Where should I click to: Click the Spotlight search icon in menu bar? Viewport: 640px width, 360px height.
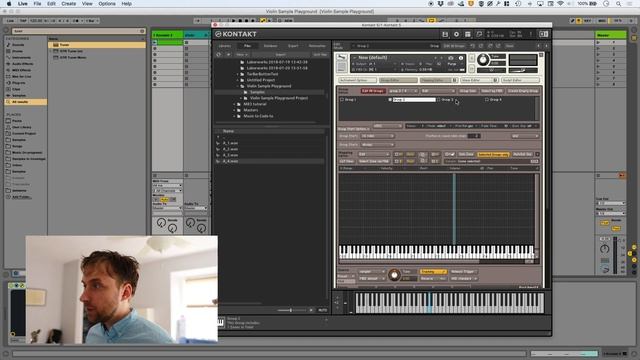[618, 4]
